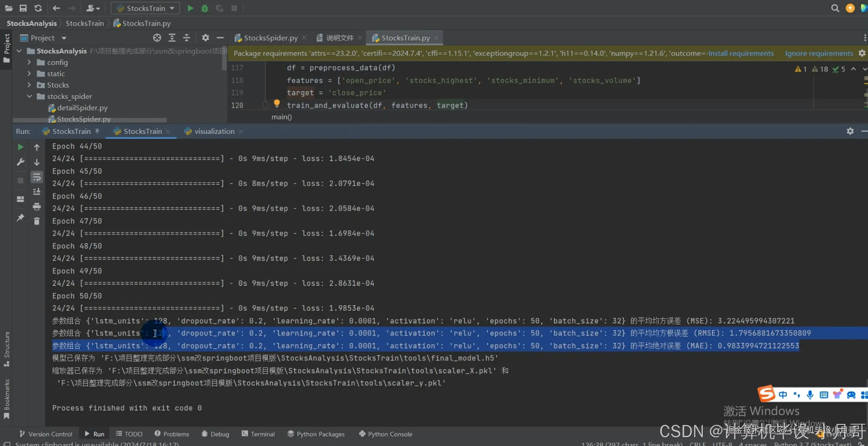
Task: Click Search Everywhere magnifier icon
Action: (835, 8)
